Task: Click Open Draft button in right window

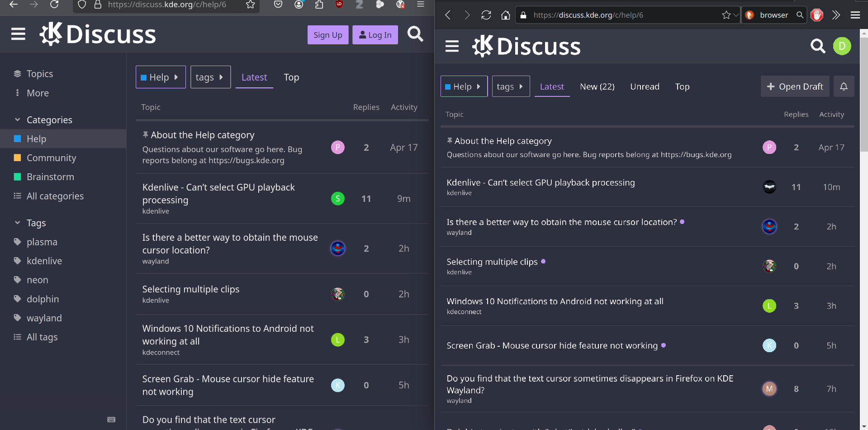Action: pos(795,86)
